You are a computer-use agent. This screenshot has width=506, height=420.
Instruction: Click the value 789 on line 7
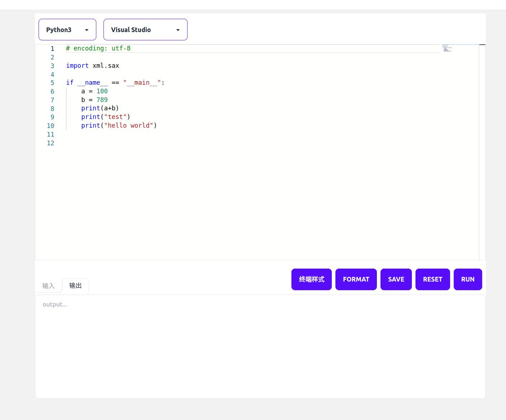point(102,100)
